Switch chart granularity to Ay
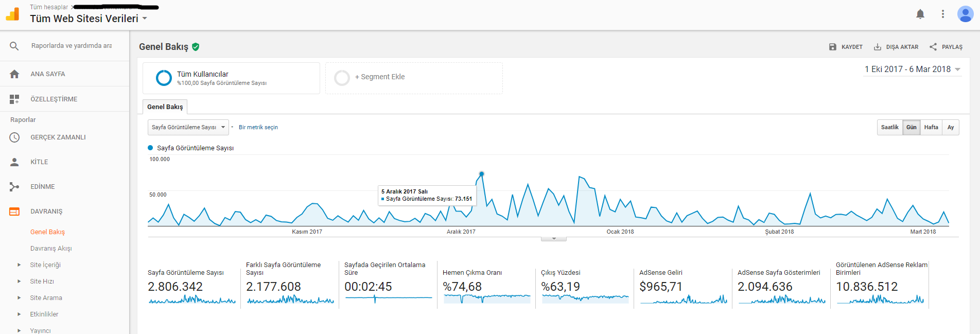Viewport: 980px width, 334px height. point(951,127)
